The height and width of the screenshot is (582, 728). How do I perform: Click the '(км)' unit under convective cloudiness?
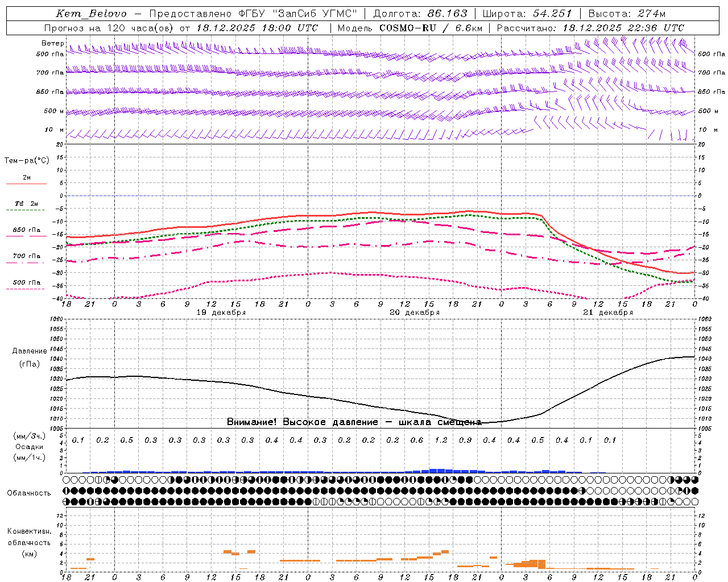30,554
